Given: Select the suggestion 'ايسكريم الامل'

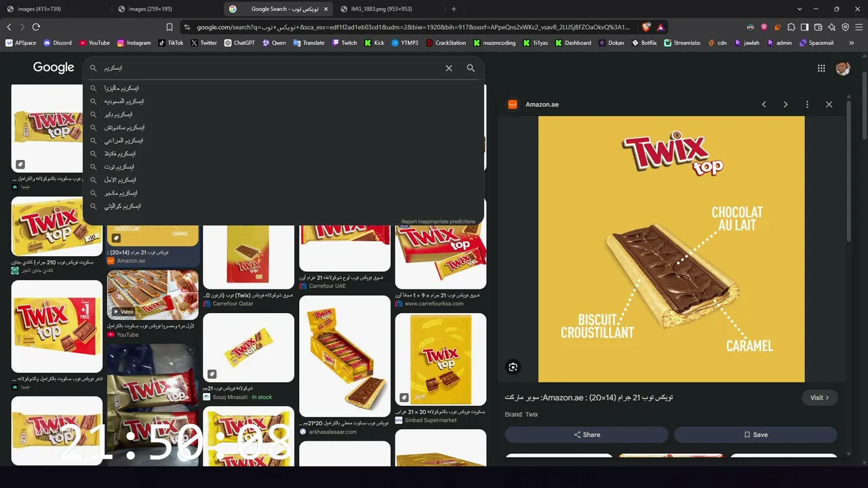Looking at the screenshot, I should pos(283,180).
